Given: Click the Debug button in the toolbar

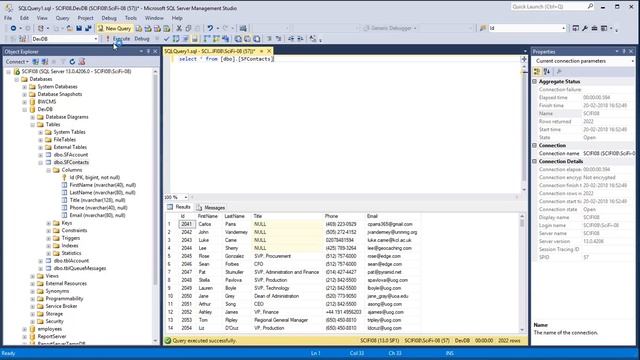Looking at the screenshot, I should tap(142, 39).
